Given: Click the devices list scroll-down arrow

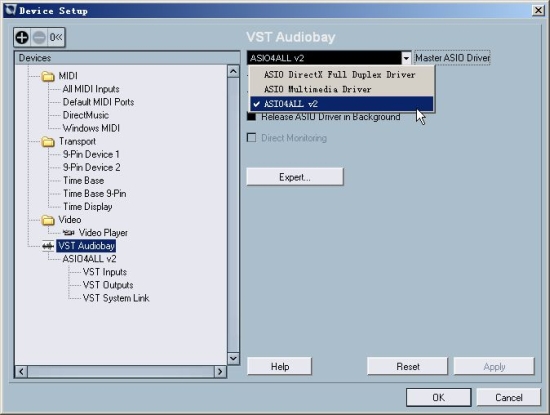Looking at the screenshot, I should pyautogui.click(x=233, y=359).
